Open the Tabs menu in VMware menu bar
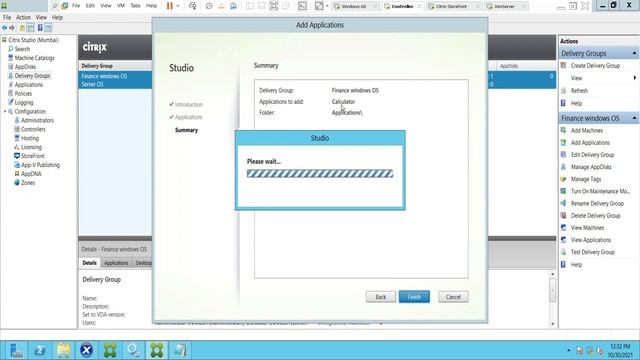Screen dimensions: 640x360 [x=135, y=6]
